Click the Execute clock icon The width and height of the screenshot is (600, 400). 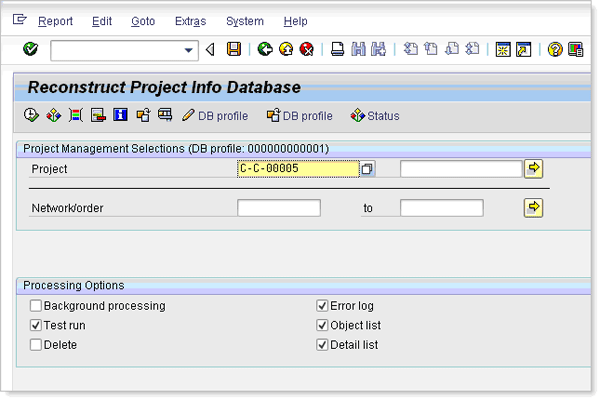pos(31,116)
